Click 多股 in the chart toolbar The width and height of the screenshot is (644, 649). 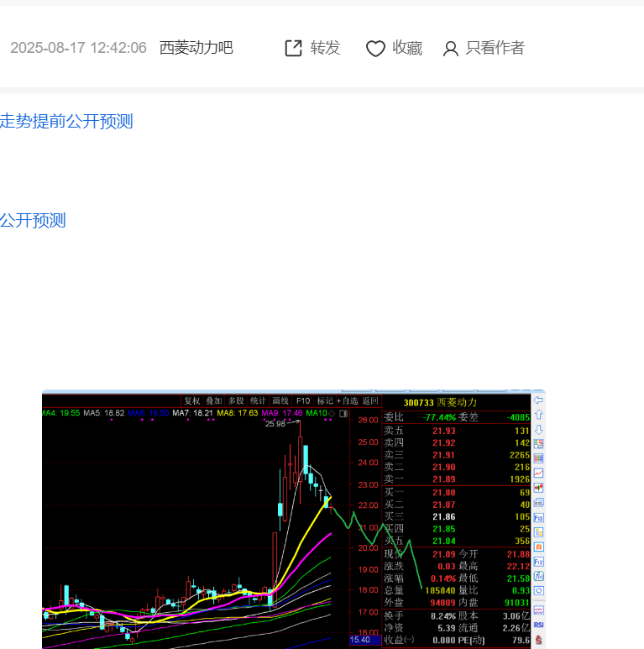(x=236, y=400)
